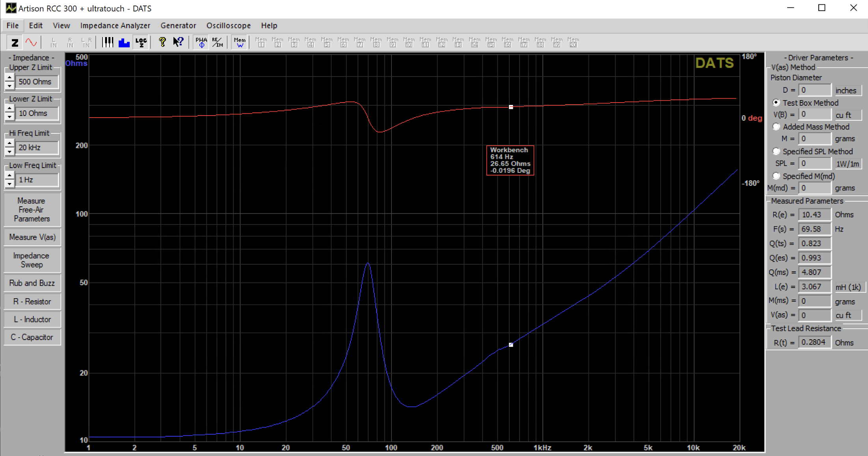Click the blue bar graph icon

[x=124, y=42]
